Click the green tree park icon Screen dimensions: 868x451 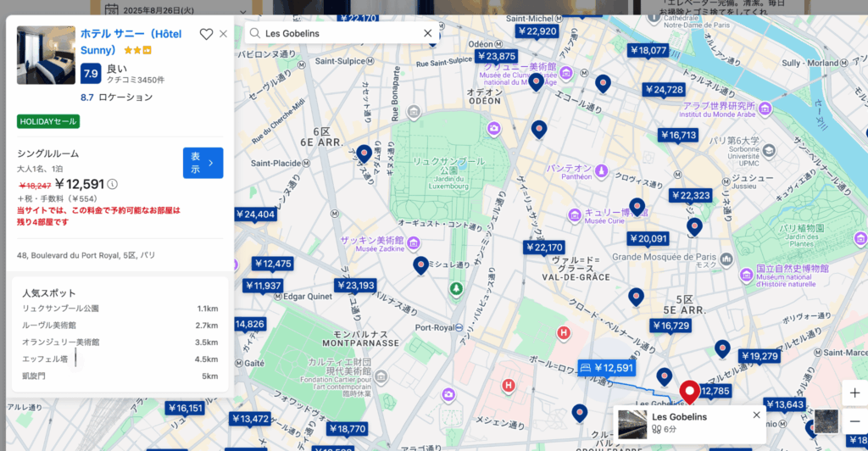click(x=456, y=288)
